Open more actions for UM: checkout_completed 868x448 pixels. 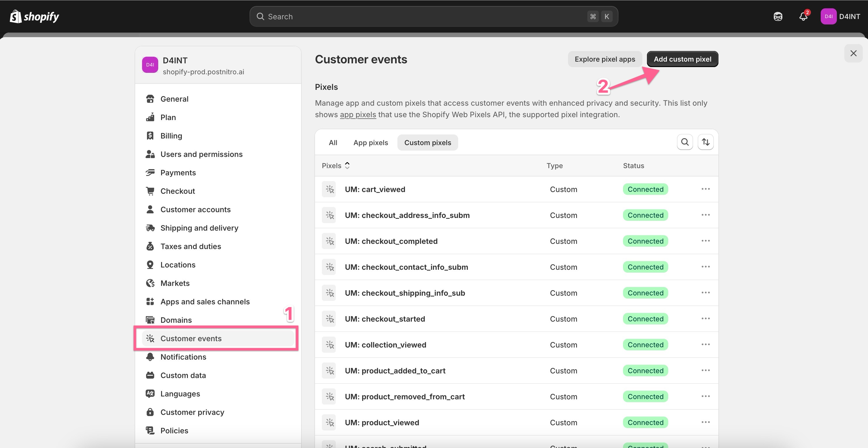coord(705,241)
